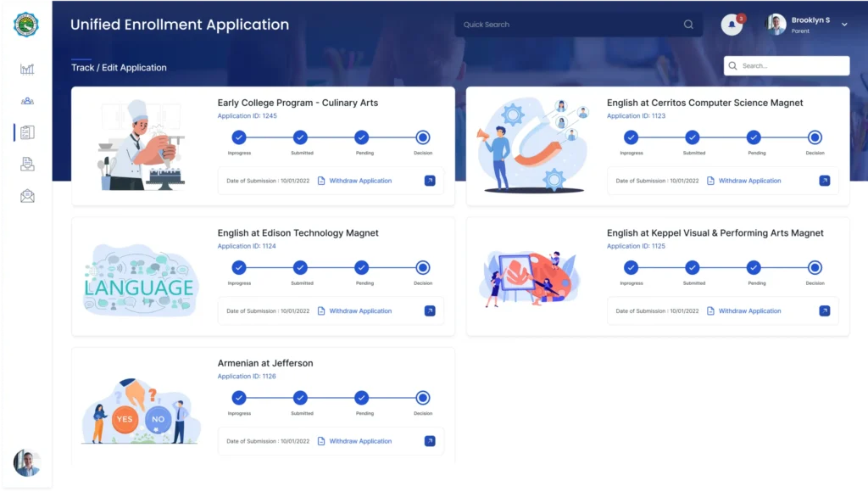The height and width of the screenshot is (492, 868).
Task: Expand the Brooklyn S user profile dropdown
Action: (x=844, y=25)
